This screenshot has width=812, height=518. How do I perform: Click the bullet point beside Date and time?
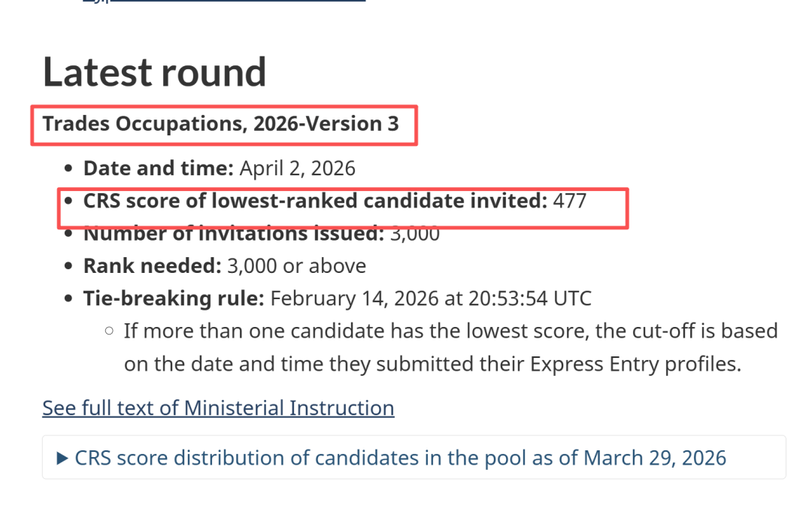click(68, 169)
